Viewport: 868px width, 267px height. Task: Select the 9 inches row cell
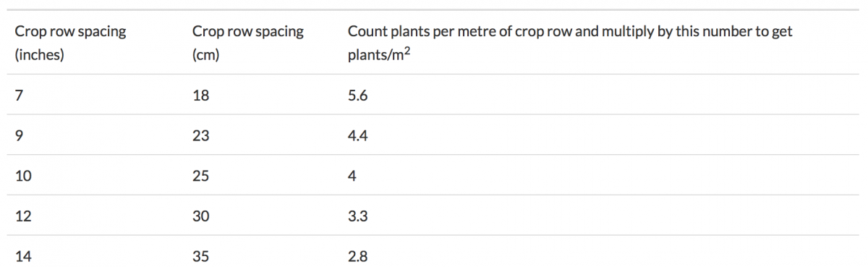click(19, 135)
